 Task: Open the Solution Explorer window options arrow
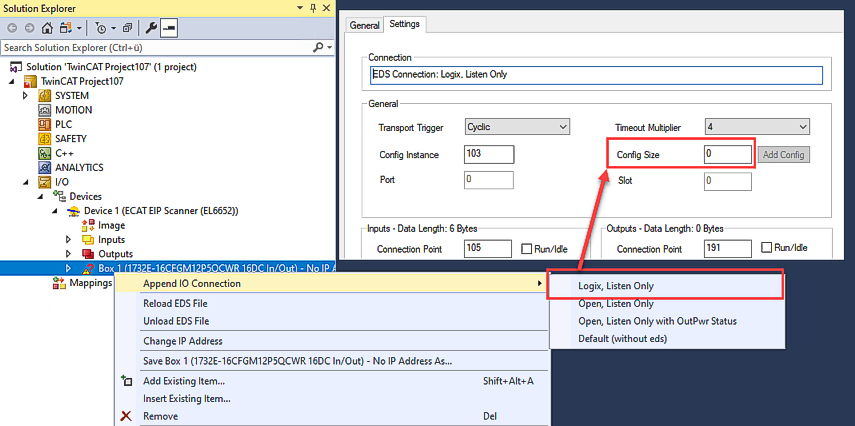click(x=299, y=8)
